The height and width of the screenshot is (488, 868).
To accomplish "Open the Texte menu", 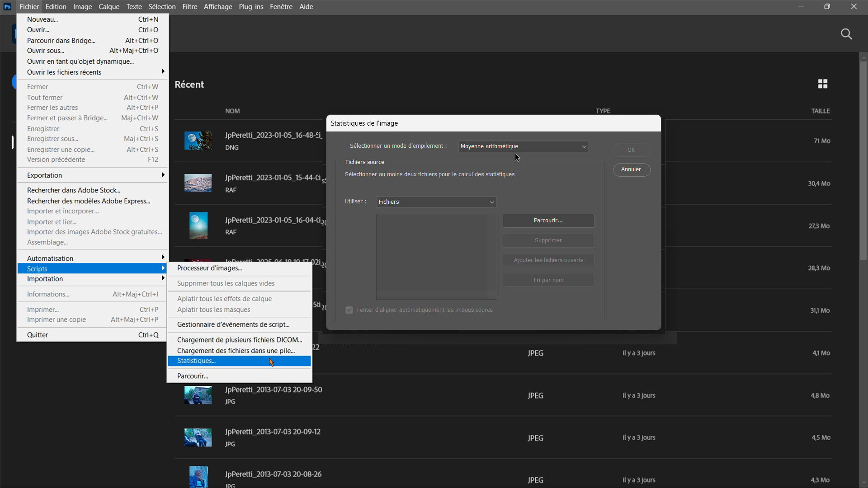I will point(134,7).
